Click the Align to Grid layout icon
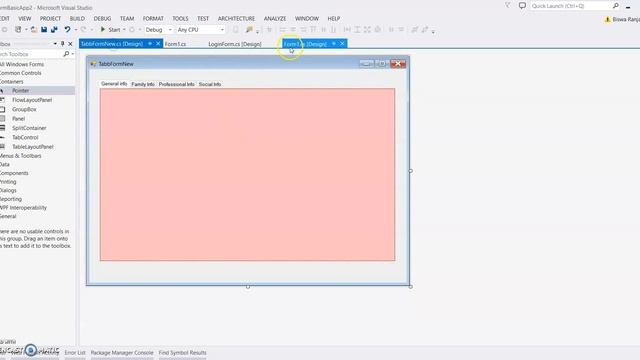The width and height of the screenshot is (640, 360). 269,29
